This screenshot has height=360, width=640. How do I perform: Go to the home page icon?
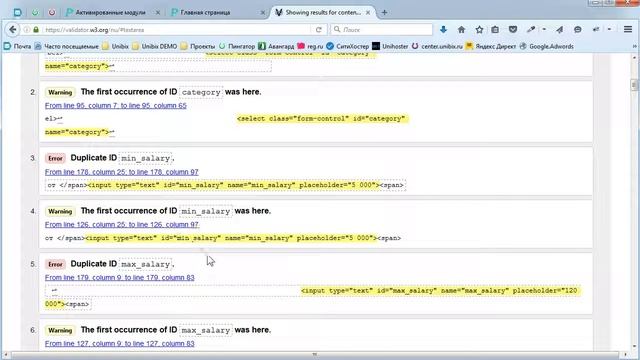[x=461, y=29]
